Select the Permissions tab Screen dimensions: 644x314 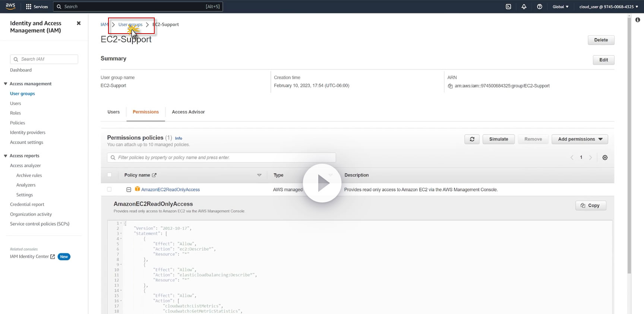pos(146,112)
